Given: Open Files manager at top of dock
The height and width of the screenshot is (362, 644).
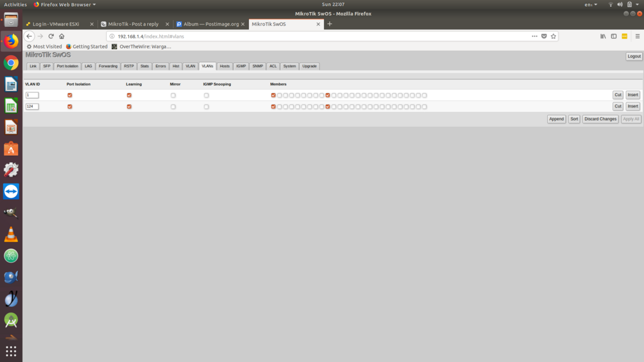Looking at the screenshot, I should point(11,19).
